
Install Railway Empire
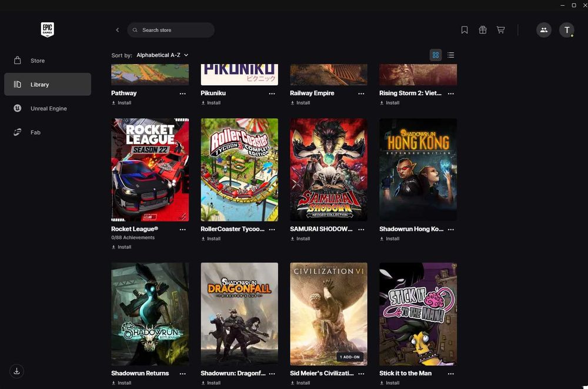click(x=300, y=103)
